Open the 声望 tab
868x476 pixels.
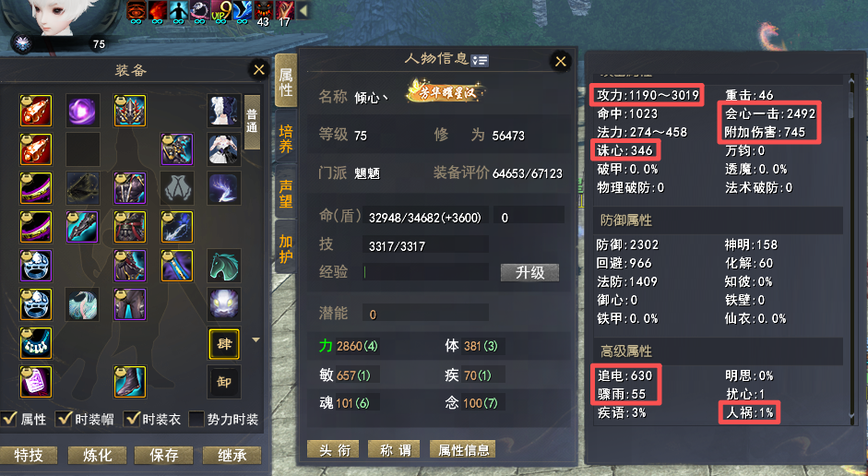(x=286, y=192)
